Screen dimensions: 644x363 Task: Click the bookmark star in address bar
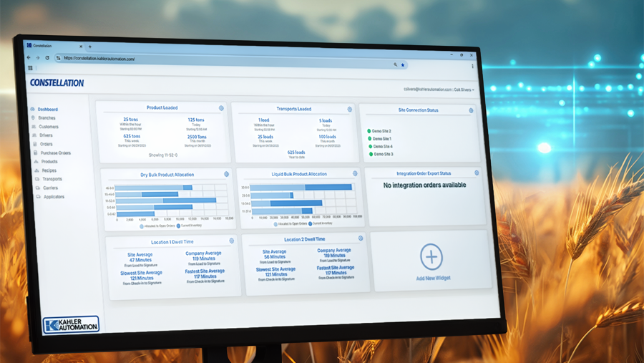pyautogui.click(x=402, y=65)
